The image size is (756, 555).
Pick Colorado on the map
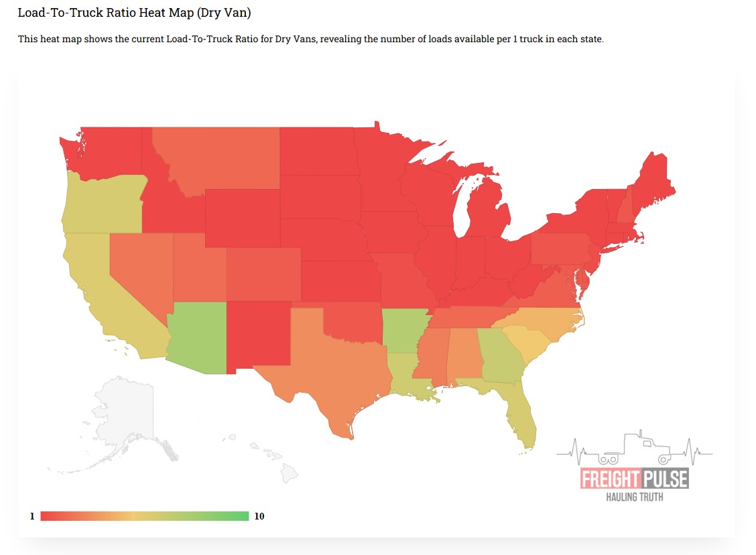[263, 275]
